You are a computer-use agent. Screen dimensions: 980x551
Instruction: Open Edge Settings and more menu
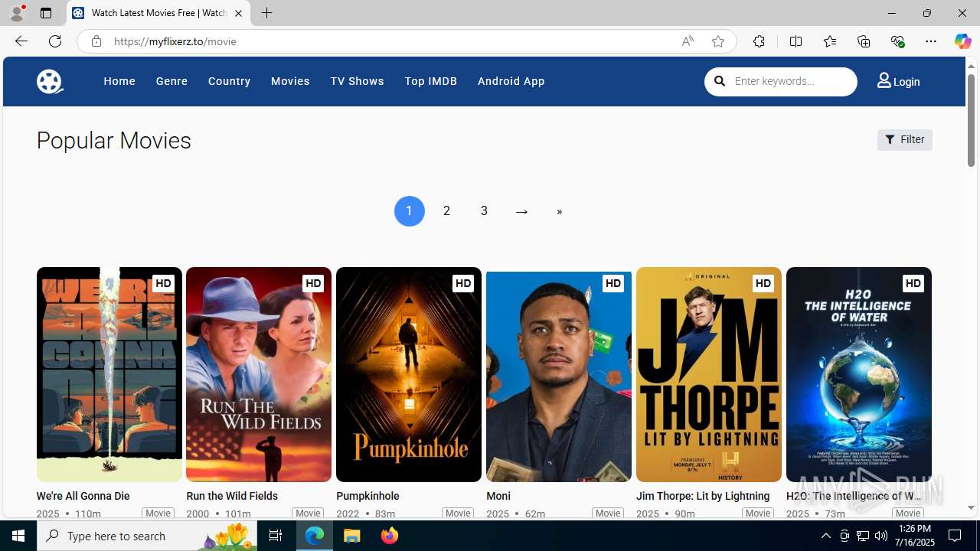(x=931, y=41)
